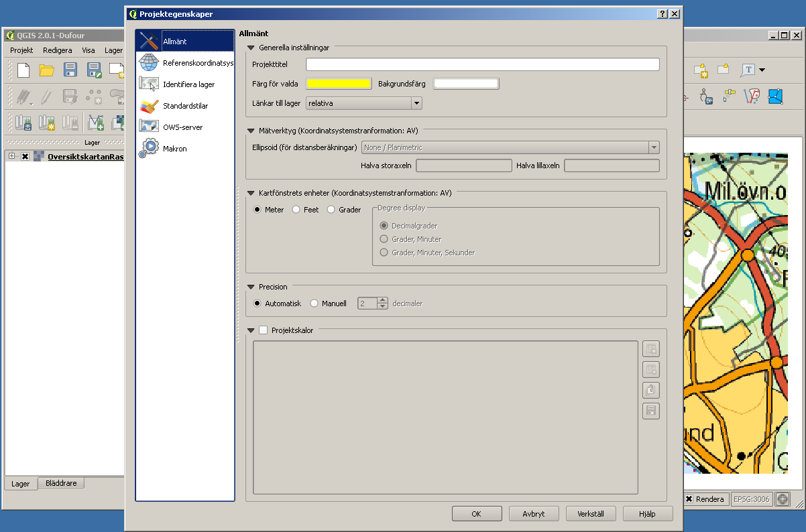Image resolution: width=806 pixels, height=532 pixels.
Task: Open the Länkar till lager relativa dropdown
Action: (x=364, y=103)
